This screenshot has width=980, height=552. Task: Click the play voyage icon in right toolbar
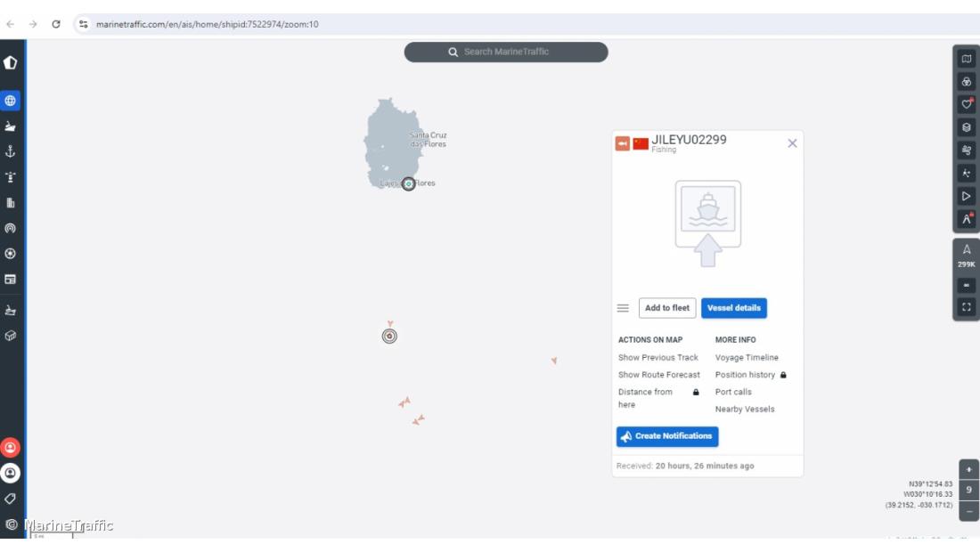(967, 196)
